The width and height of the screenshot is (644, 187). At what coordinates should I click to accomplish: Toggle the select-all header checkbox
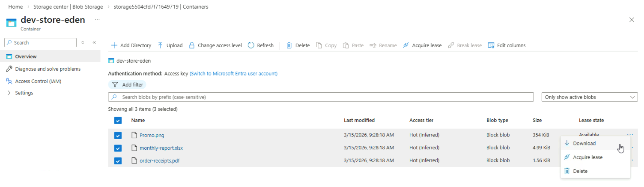point(118,121)
